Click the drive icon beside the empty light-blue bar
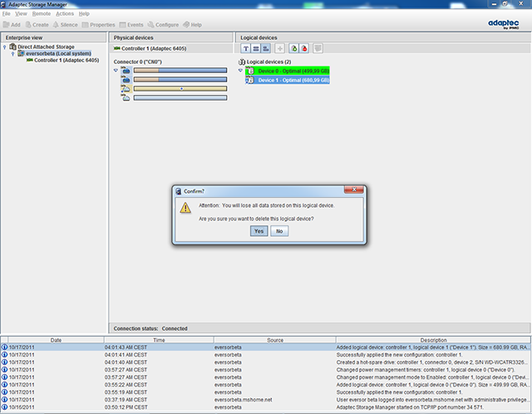 pyautogui.click(x=126, y=98)
